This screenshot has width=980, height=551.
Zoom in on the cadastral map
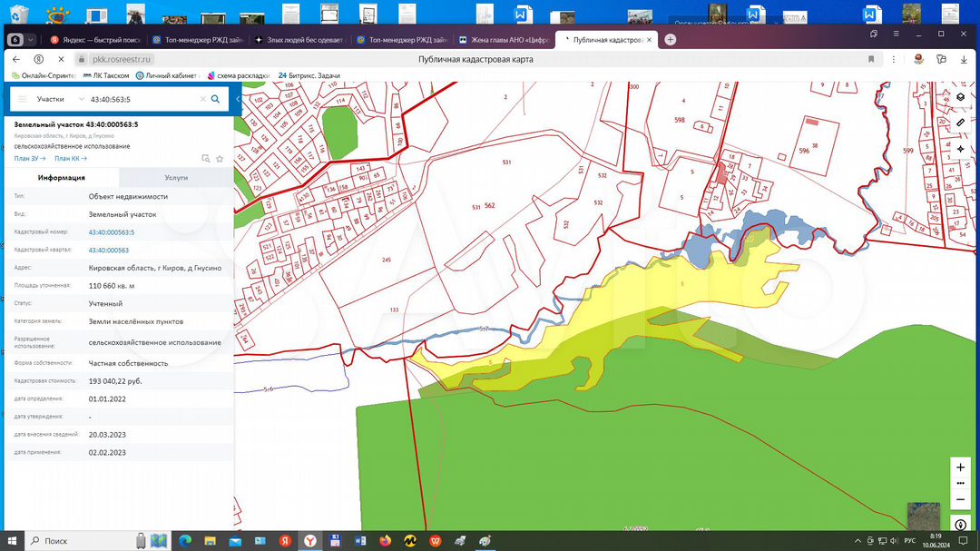(960, 467)
